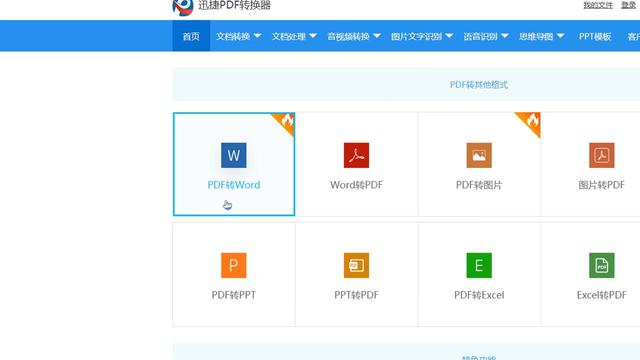The width and height of the screenshot is (640, 360).
Task: Open the Excel转PDF green file icon
Action: pos(602,265)
